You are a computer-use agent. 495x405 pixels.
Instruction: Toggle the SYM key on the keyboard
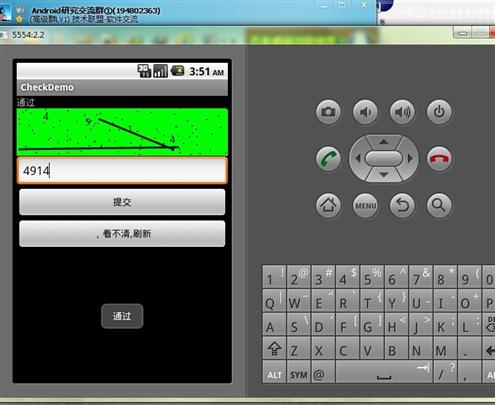pos(298,372)
